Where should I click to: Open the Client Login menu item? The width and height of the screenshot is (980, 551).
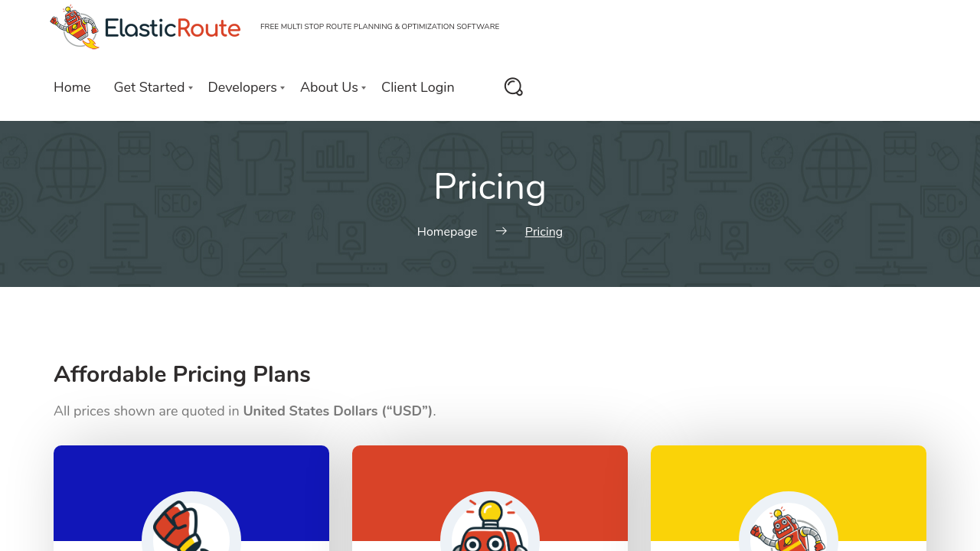[417, 87]
